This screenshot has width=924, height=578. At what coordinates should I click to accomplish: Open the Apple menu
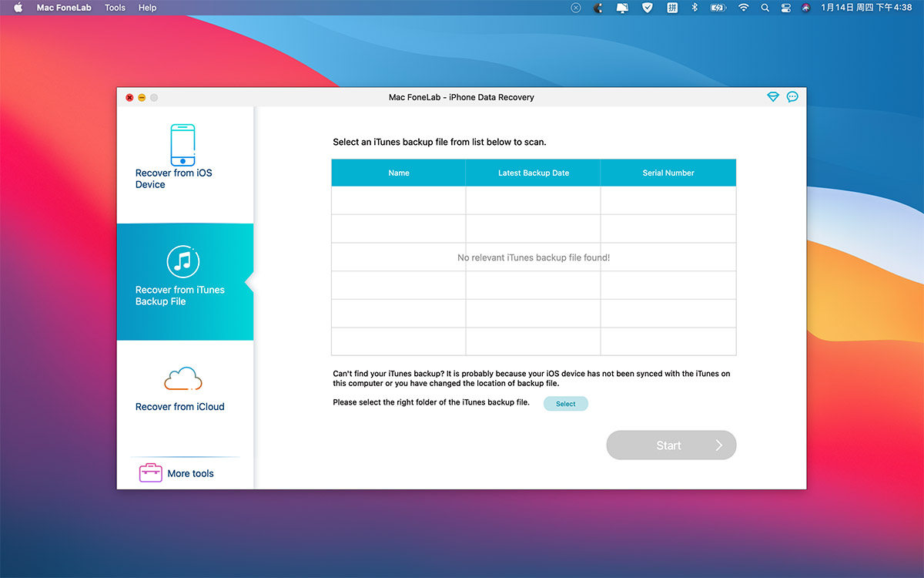(18, 8)
